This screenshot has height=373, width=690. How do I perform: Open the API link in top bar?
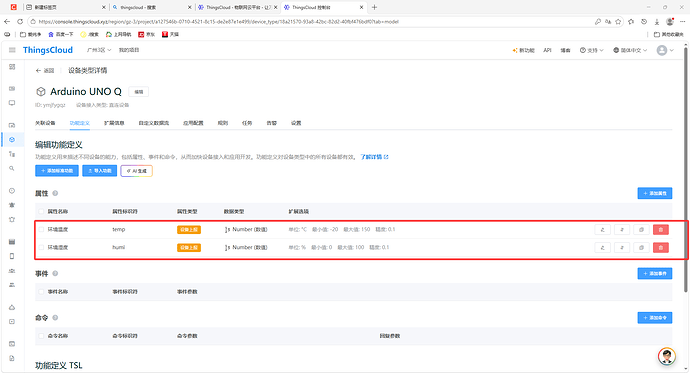[x=547, y=51]
